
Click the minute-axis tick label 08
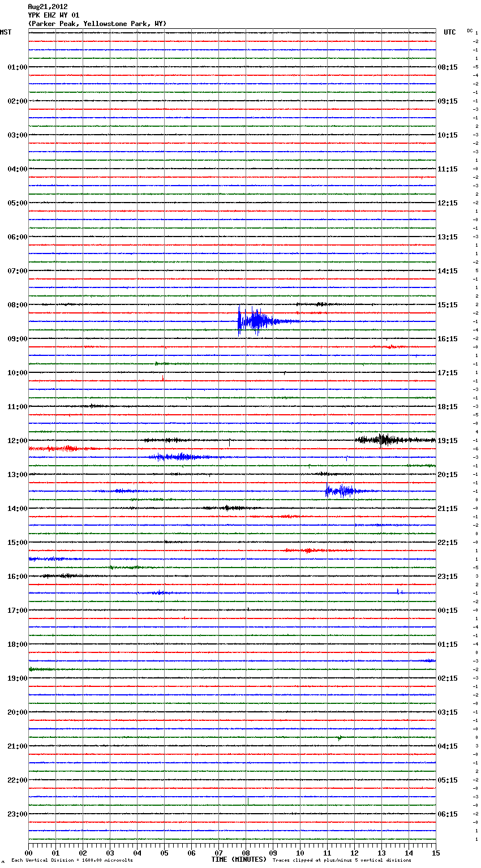[246, 853]
